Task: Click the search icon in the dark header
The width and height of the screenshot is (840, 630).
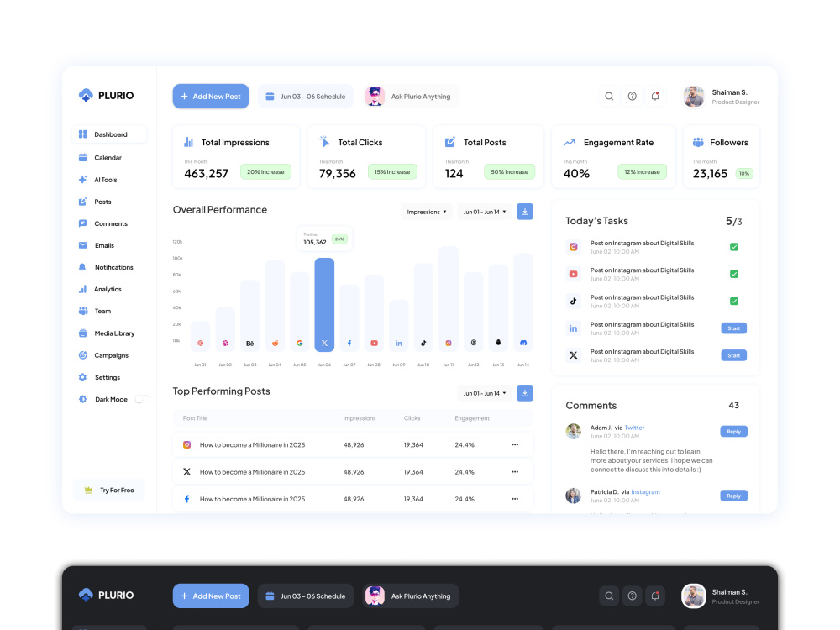Action: [609, 596]
